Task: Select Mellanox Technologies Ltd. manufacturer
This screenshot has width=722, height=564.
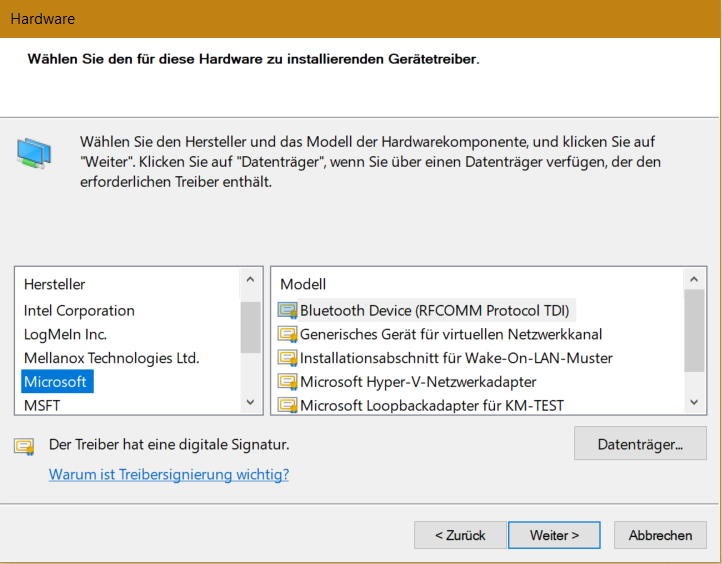Action: [111, 358]
